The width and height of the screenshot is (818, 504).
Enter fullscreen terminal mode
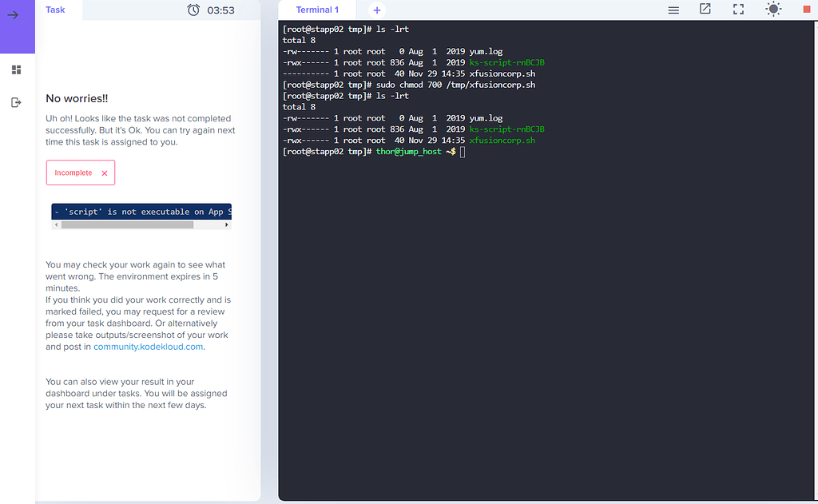tap(738, 10)
